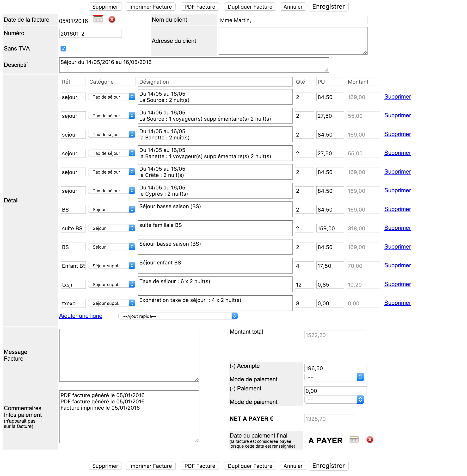Focus PU field 159,00 of suite BS
Screen dimensions: 467x476
(330, 228)
